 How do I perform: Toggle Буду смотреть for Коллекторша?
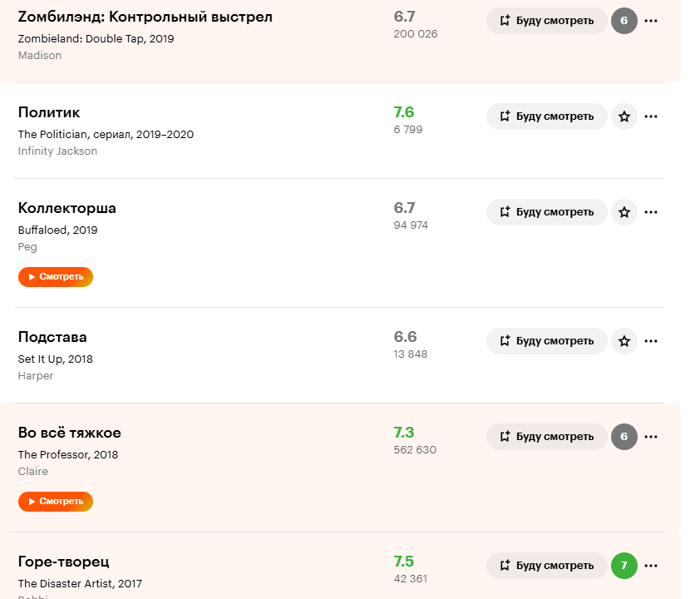[547, 212]
